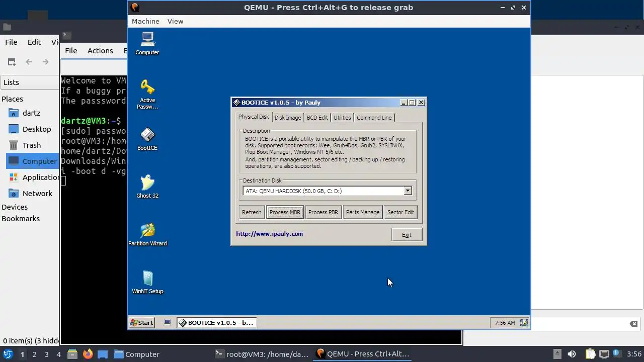The image size is (644, 362).
Task: Launch Firefox from the host panel
Action: click(88, 354)
